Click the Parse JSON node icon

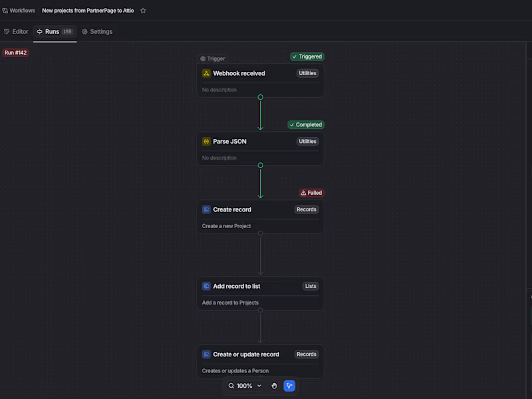pyautogui.click(x=206, y=142)
